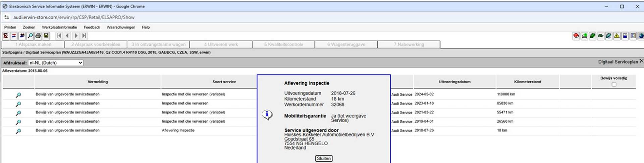Go to next page arrow
Viewport: 644px width, 163px height.
click(76, 36)
